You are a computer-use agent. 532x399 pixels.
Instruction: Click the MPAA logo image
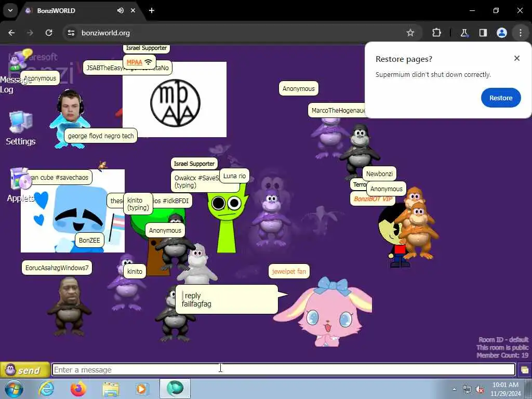(x=175, y=103)
